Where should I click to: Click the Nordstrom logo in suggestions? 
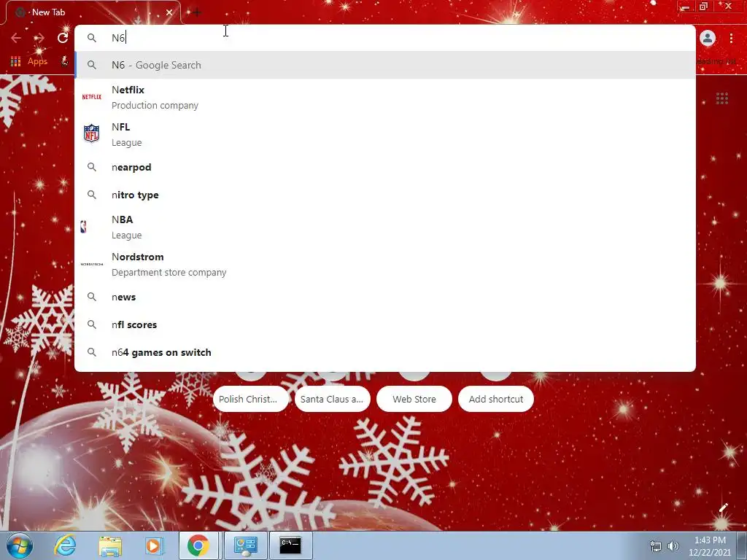[91, 264]
